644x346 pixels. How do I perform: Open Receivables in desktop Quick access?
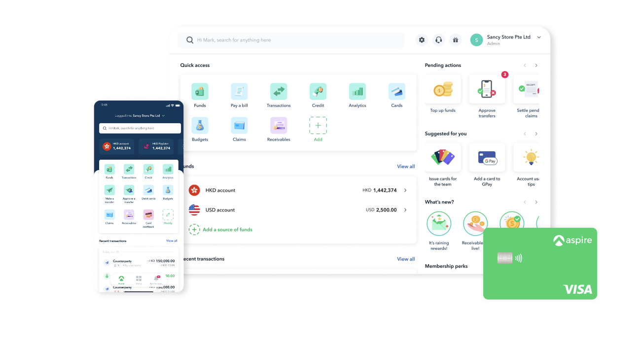[279, 129]
